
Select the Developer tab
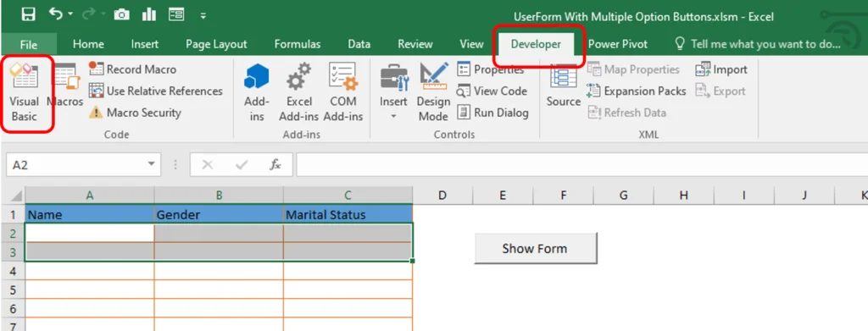click(536, 44)
